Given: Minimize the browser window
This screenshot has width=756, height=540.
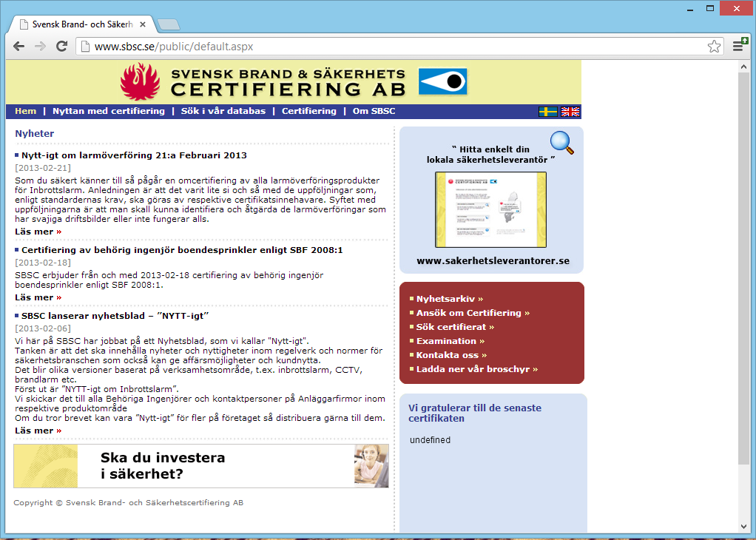Looking at the screenshot, I should point(690,9).
